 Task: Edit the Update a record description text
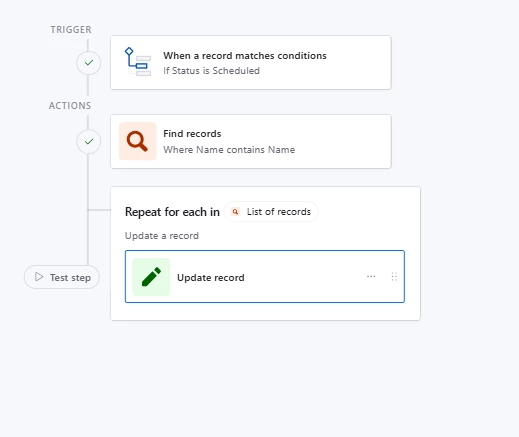162,236
